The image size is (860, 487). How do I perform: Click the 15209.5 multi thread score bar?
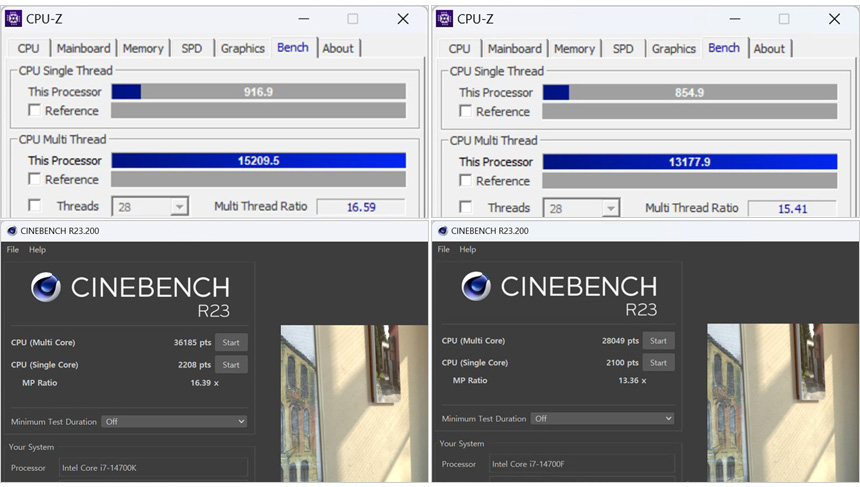coord(258,161)
